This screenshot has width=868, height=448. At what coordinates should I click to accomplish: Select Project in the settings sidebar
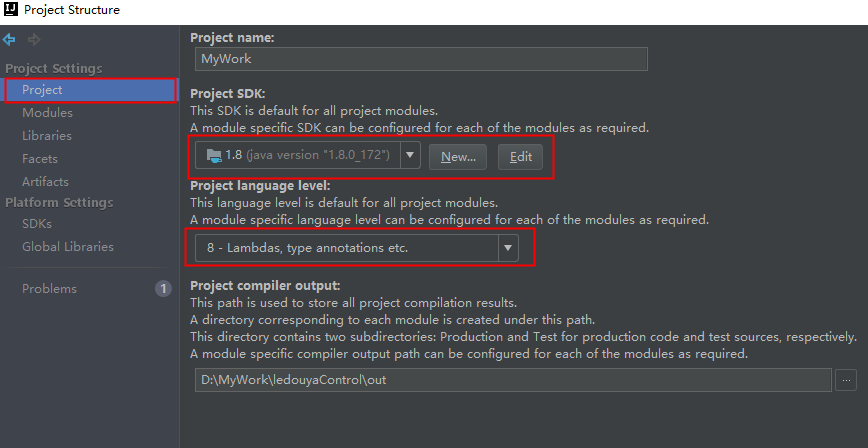(x=42, y=90)
